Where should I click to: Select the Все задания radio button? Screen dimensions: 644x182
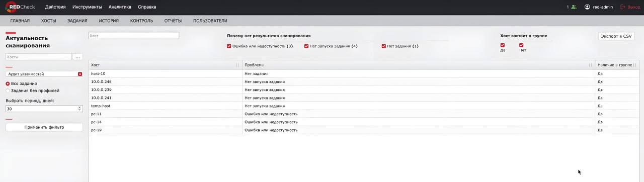[x=8, y=83]
